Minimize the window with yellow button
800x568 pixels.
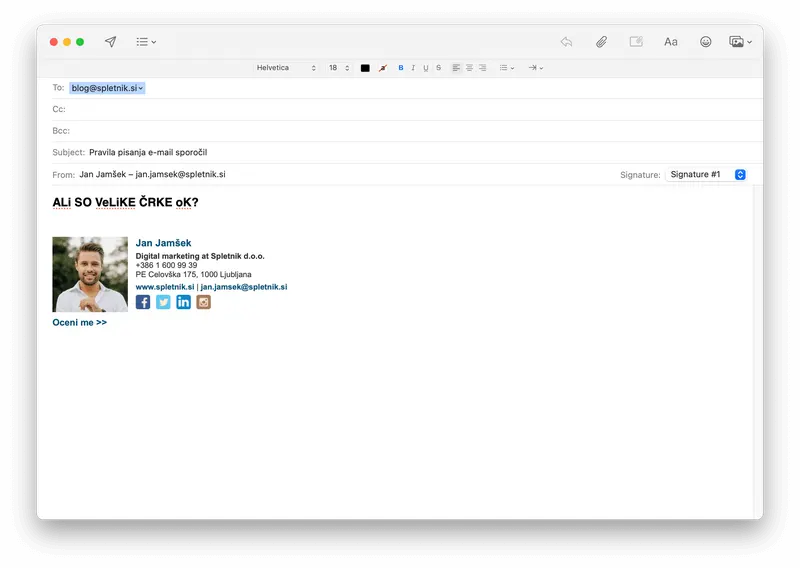67,42
